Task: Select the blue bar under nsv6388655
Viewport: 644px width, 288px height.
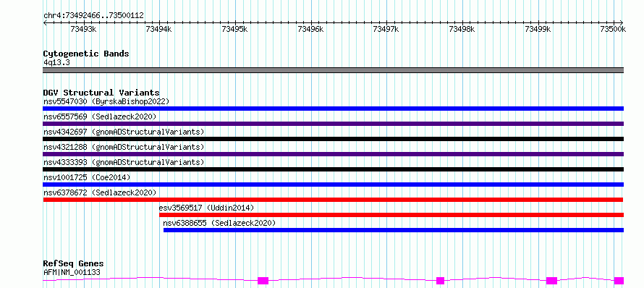Action: click(394, 230)
